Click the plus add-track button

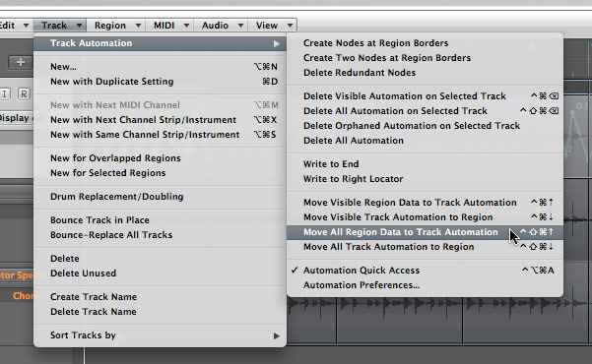click(21, 62)
